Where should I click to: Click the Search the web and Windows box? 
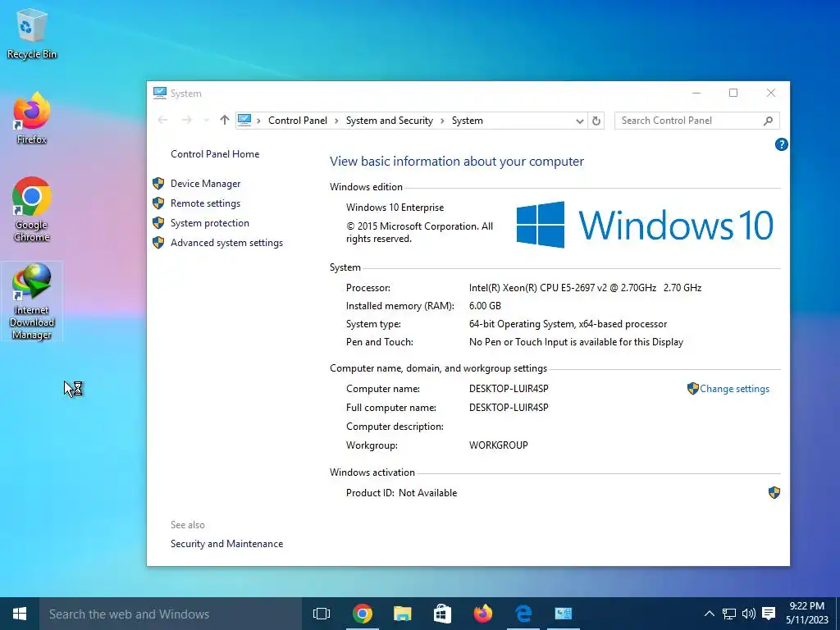click(x=171, y=614)
